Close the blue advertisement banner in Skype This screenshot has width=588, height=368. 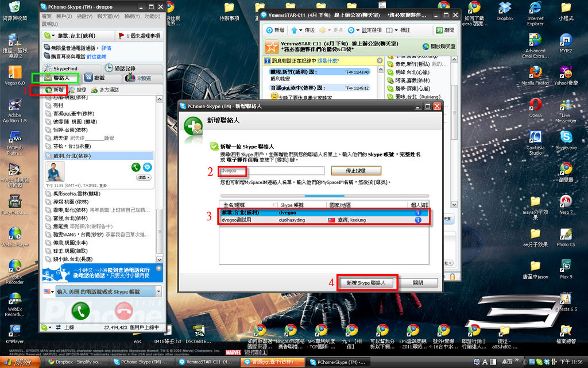coord(159,268)
